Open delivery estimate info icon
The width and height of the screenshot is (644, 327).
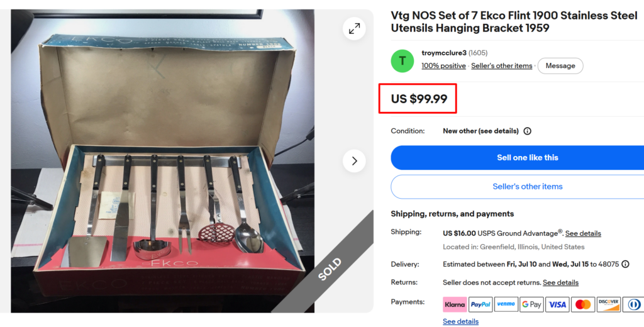click(x=625, y=264)
